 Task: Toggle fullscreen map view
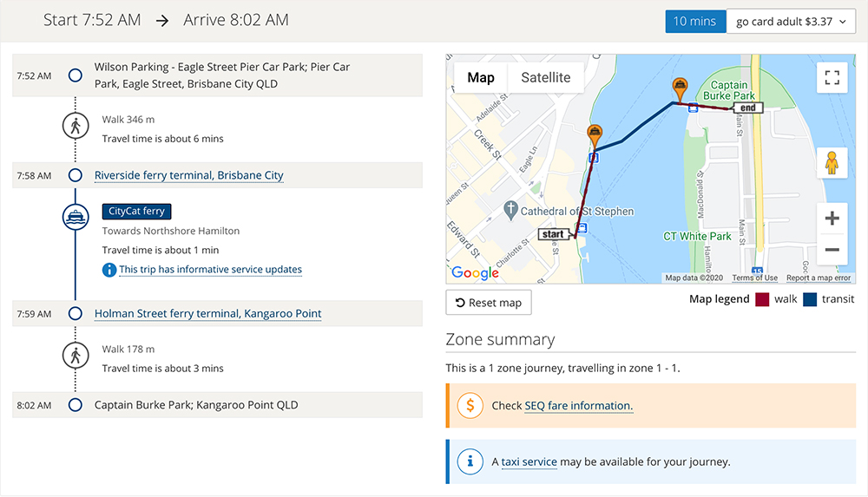pos(832,77)
